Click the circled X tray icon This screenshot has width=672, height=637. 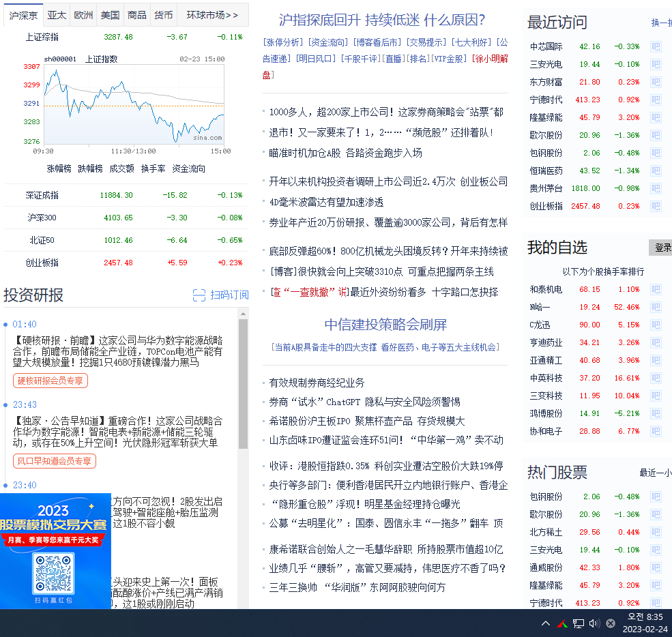point(611,624)
